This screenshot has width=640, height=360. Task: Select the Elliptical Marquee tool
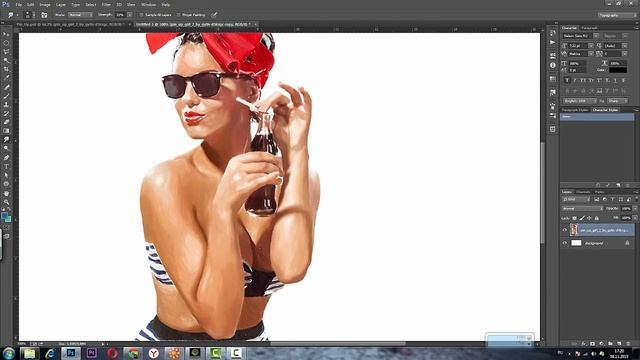coord(6,43)
